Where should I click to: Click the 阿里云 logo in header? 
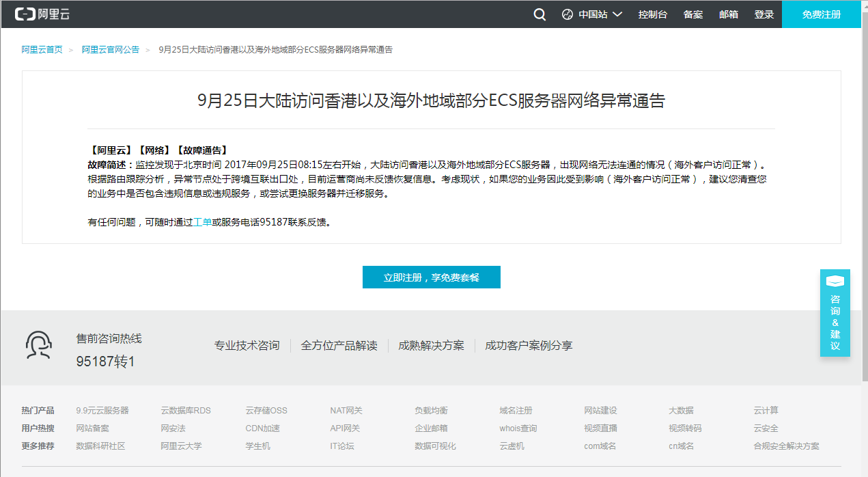click(42, 14)
